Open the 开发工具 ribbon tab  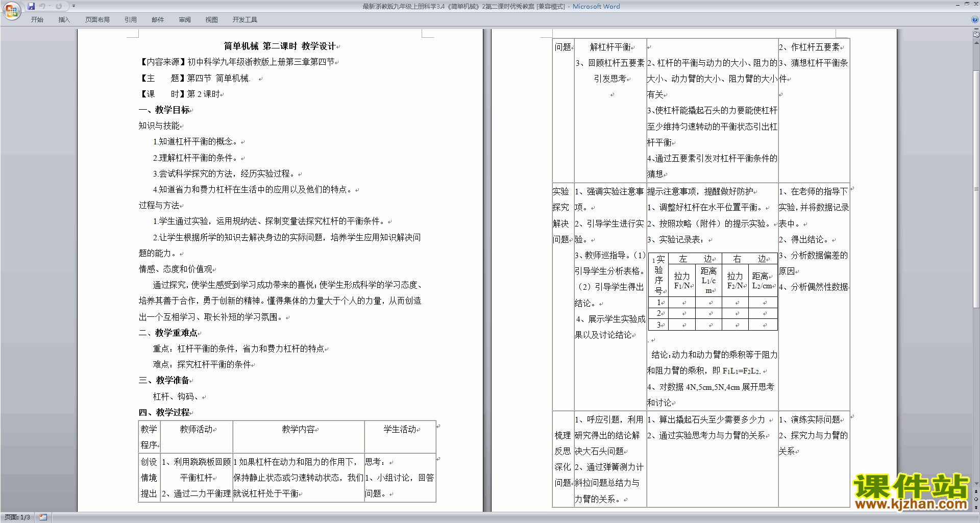coord(245,20)
